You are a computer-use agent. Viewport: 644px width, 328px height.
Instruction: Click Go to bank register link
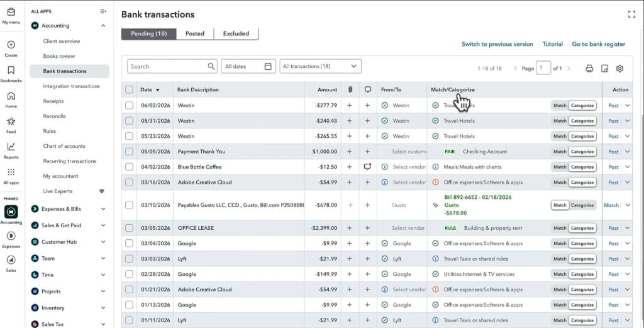point(599,44)
